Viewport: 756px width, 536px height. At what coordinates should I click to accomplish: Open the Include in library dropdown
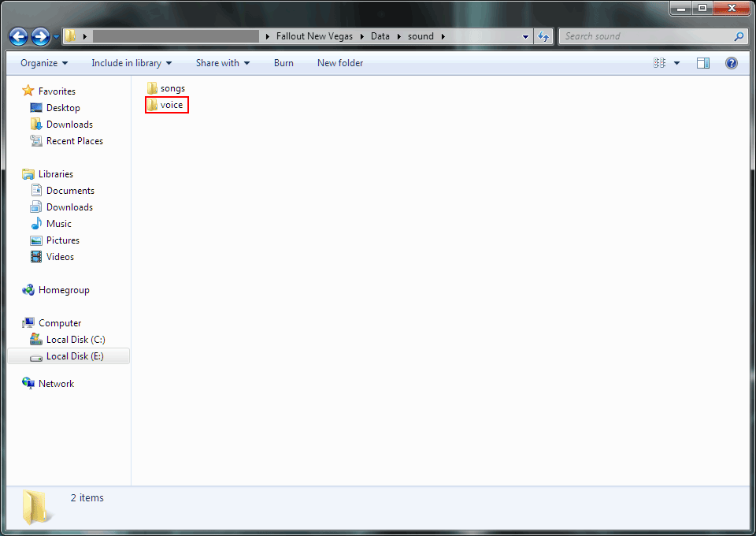tap(131, 63)
